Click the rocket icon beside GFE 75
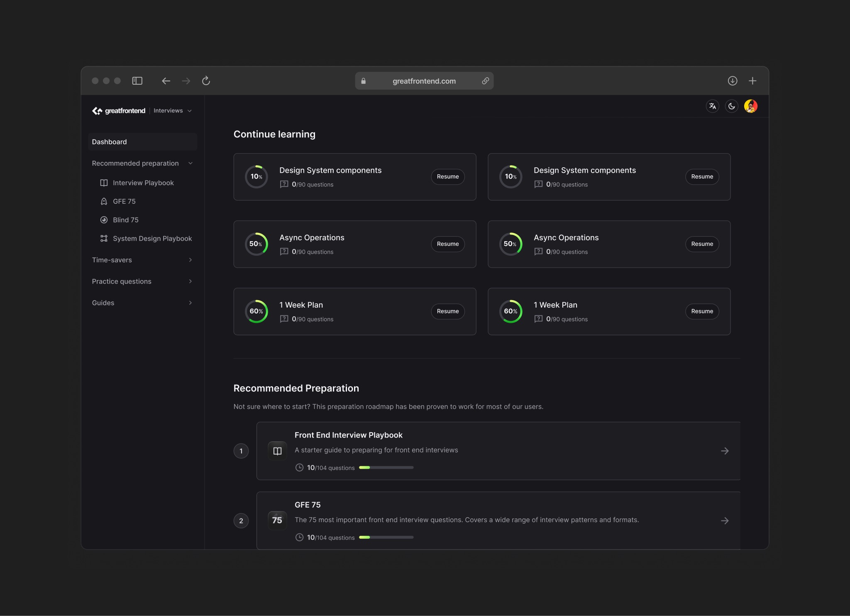Screen dimensions: 850x616 [104, 201]
